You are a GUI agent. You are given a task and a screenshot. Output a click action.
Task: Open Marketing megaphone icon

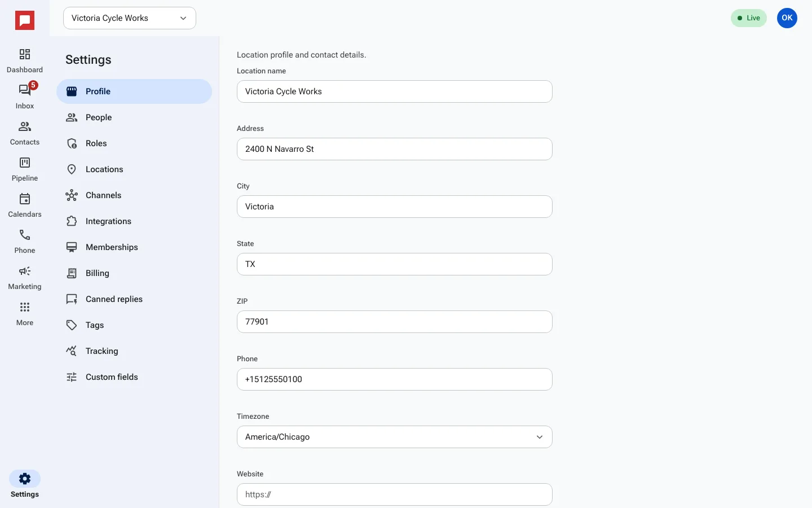pyautogui.click(x=25, y=271)
